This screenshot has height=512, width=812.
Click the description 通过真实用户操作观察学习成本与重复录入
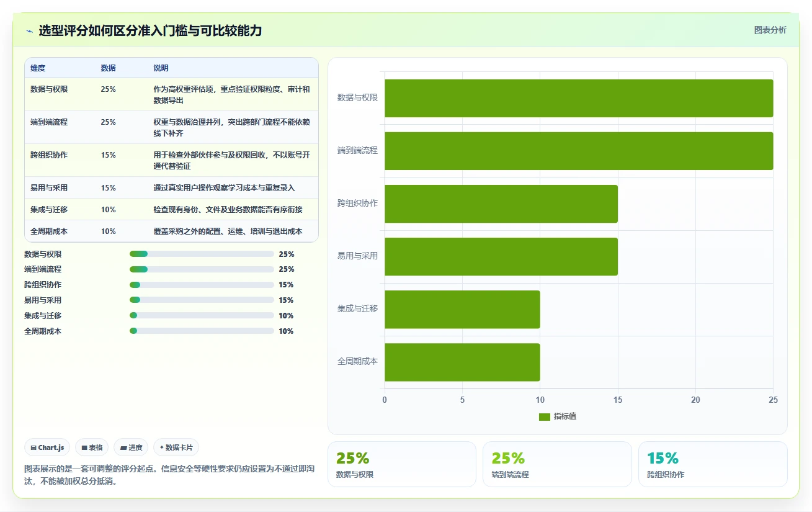tap(224, 187)
